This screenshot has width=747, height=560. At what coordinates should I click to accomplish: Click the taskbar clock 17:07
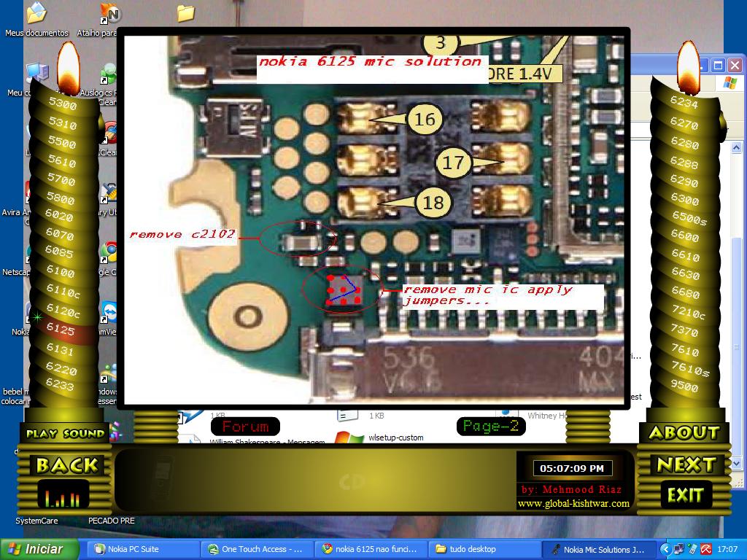[x=727, y=549]
